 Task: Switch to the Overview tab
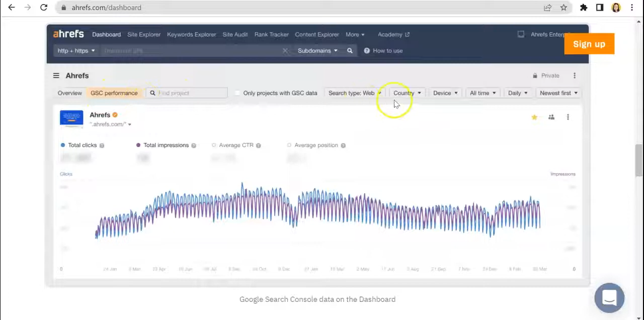(69, 93)
